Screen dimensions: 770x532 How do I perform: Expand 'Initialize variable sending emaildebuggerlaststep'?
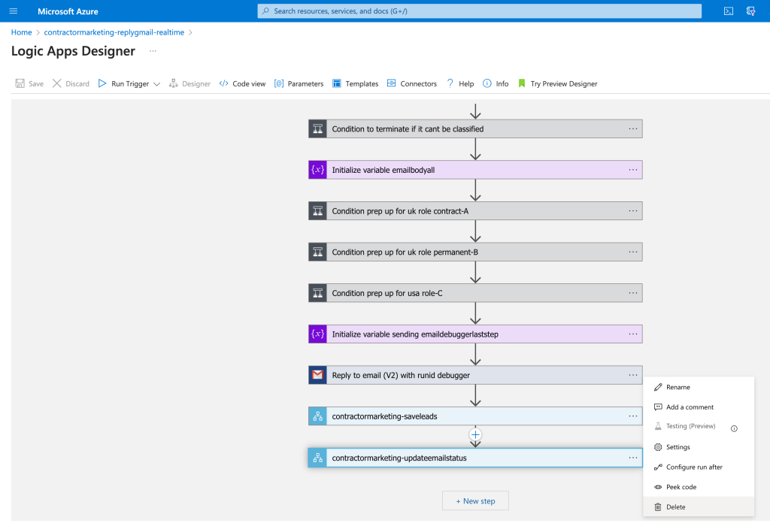coord(475,334)
